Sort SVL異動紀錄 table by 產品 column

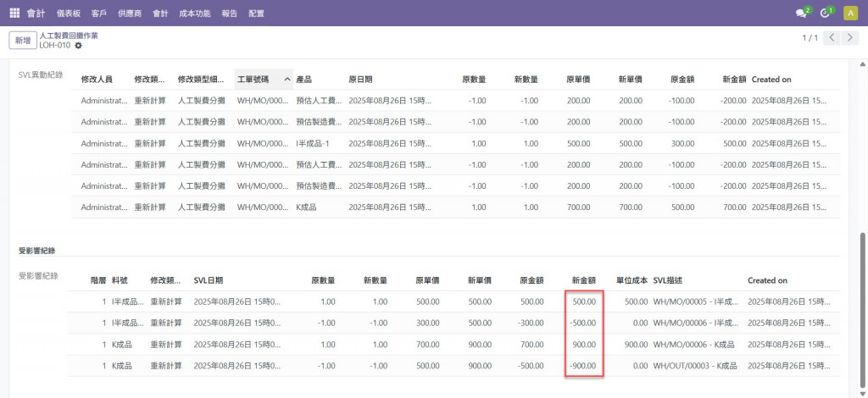tap(304, 79)
